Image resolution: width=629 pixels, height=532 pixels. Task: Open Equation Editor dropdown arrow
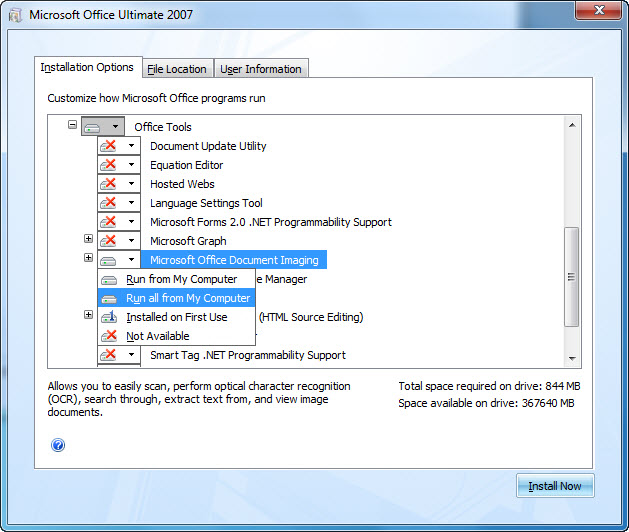pos(131,164)
